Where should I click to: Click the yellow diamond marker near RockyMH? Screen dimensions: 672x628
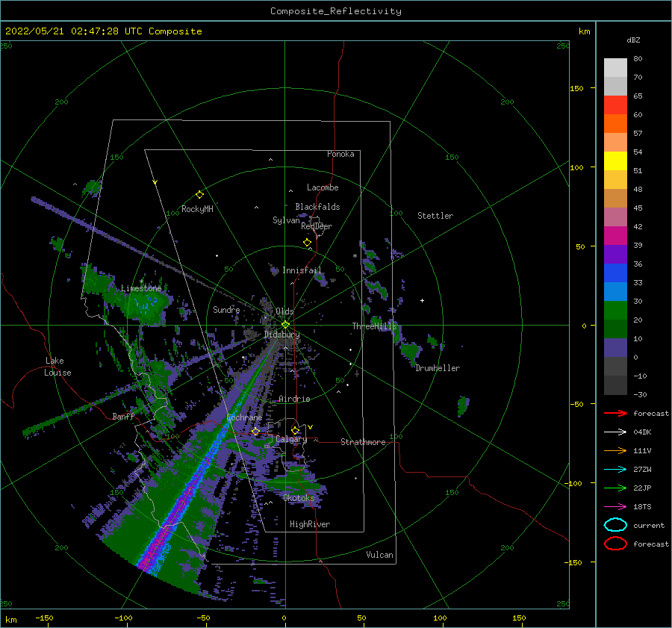(199, 195)
